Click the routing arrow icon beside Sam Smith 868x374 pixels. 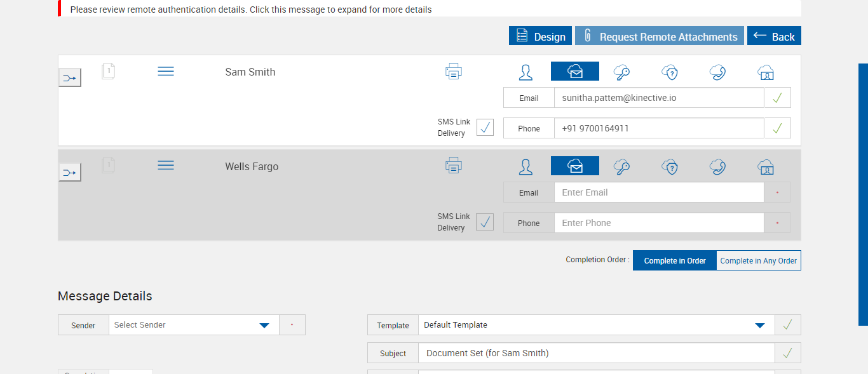tap(70, 77)
